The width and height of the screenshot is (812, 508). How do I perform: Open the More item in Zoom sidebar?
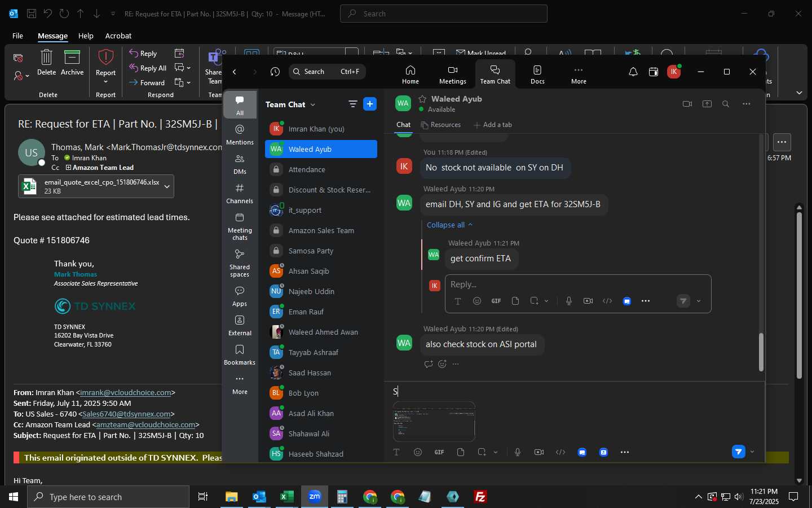pyautogui.click(x=240, y=384)
